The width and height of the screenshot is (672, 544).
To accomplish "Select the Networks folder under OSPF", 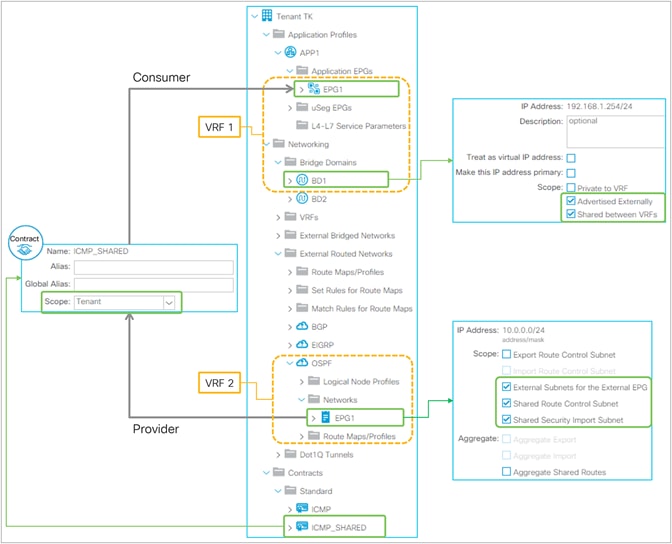I will 340,400.
